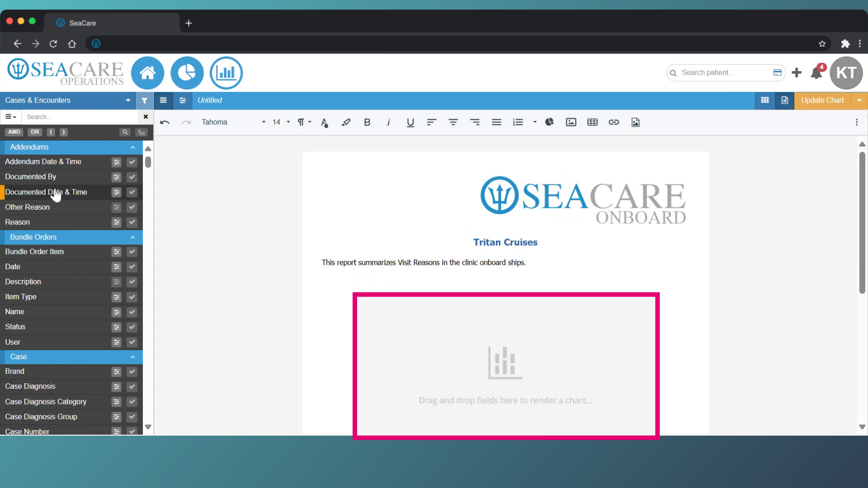
Task: Open the more options vertical dots in editor toolbar
Action: 857,122
